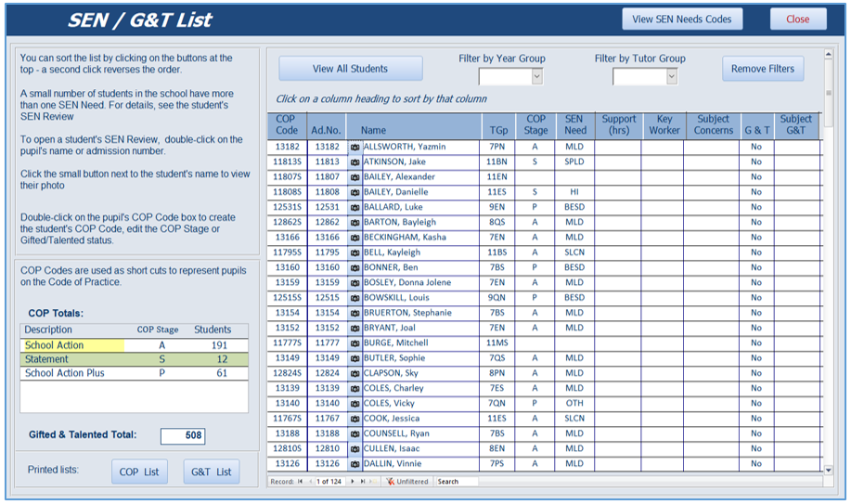Click tutor group 9QN cell

click(x=496, y=298)
